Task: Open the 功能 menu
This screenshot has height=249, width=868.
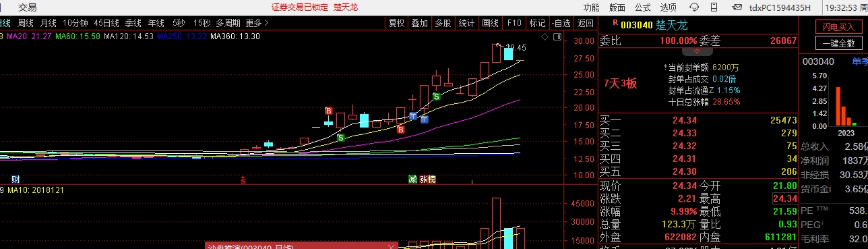Action: coord(591,7)
